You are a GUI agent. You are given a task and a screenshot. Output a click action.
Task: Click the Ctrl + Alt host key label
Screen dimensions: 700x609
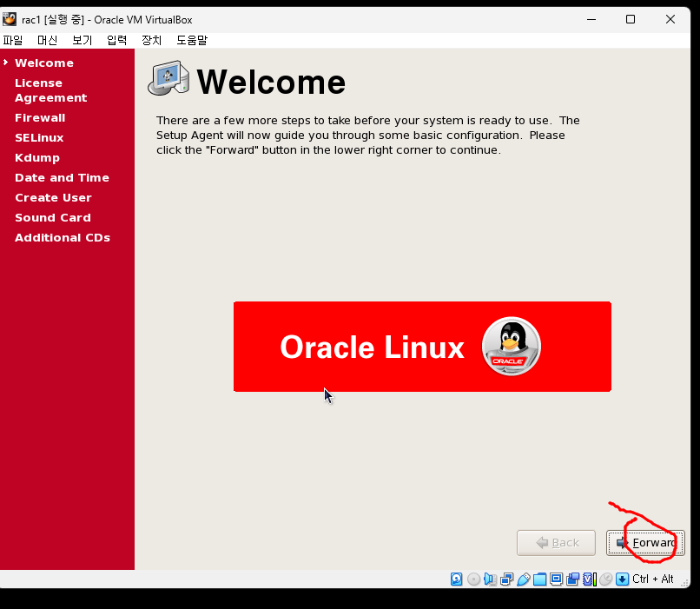pyautogui.click(x=653, y=579)
